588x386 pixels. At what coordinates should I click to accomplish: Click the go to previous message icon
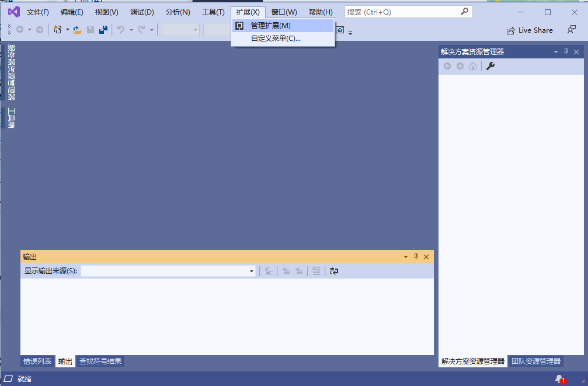coord(286,271)
